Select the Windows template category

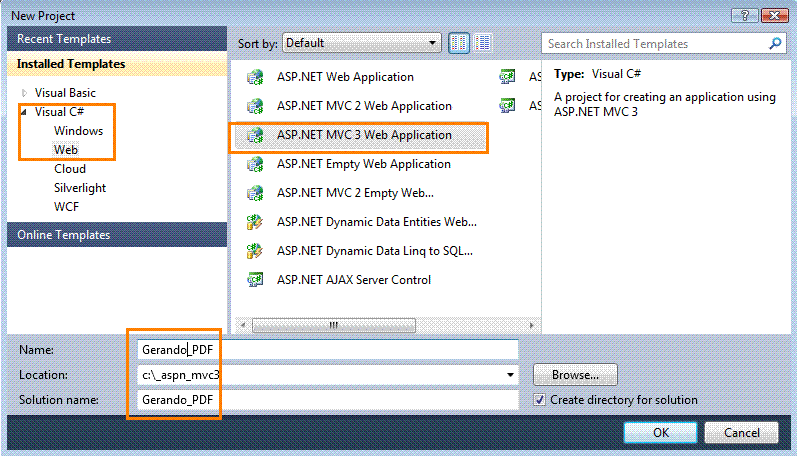click(x=78, y=131)
